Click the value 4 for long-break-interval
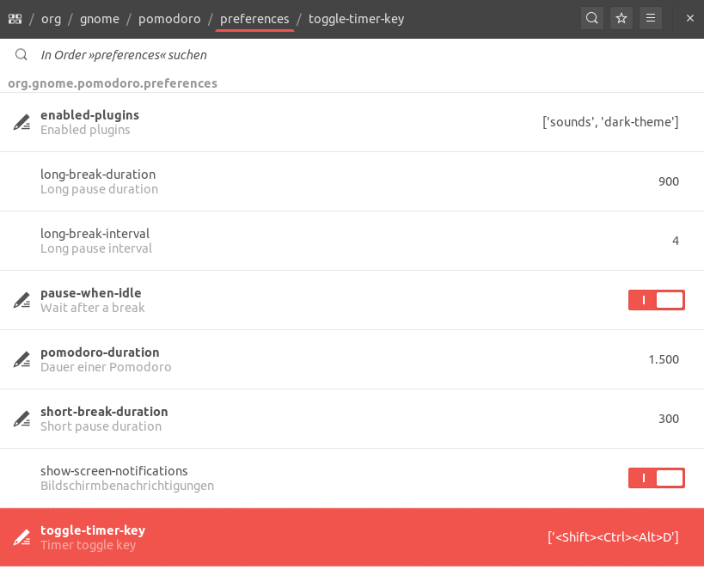This screenshot has width=704, height=588. [676, 241]
